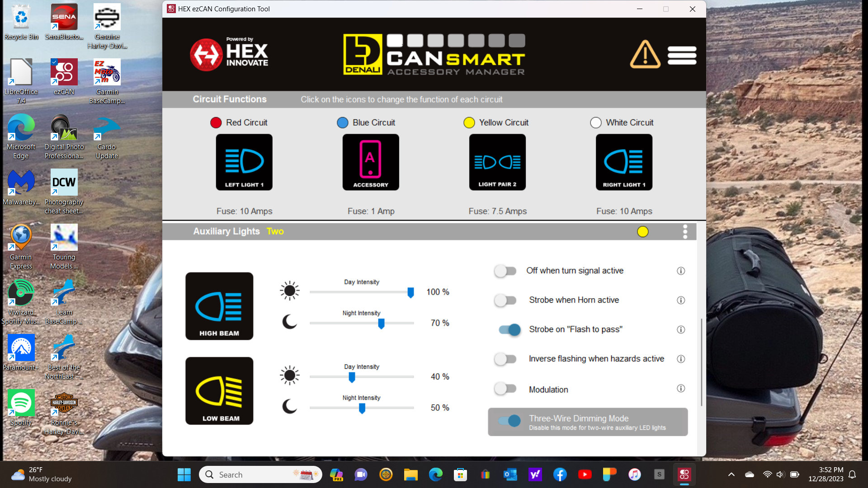Open the hamburger menu
The width and height of the screenshot is (868, 488).
(x=682, y=55)
